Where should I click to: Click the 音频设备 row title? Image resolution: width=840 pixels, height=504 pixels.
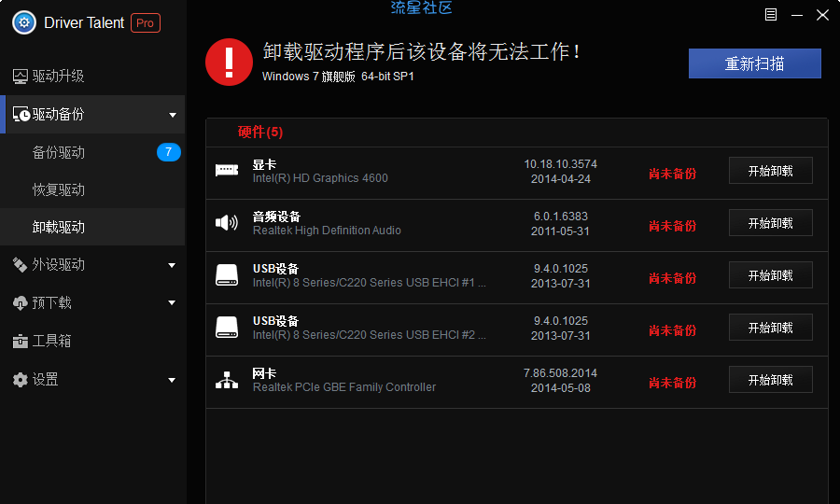276,217
